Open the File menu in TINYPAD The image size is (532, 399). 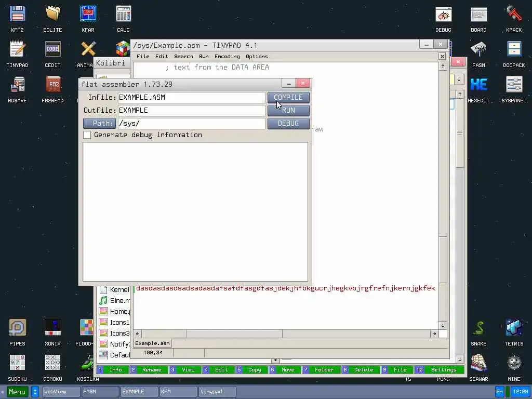[143, 56]
